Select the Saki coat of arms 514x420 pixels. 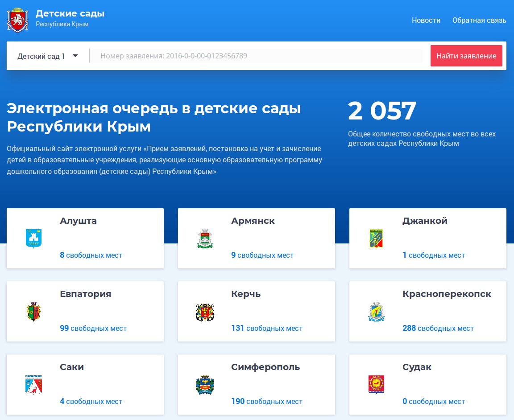tap(33, 384)
